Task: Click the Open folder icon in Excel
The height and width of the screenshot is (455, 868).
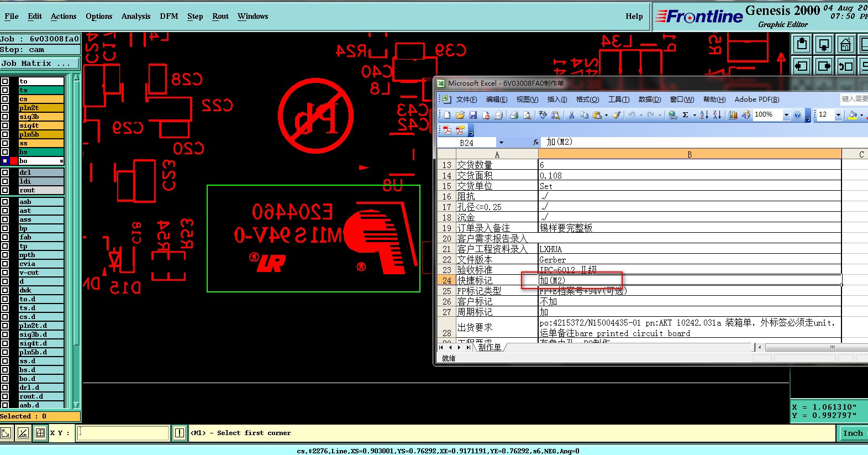Action: 460,115
